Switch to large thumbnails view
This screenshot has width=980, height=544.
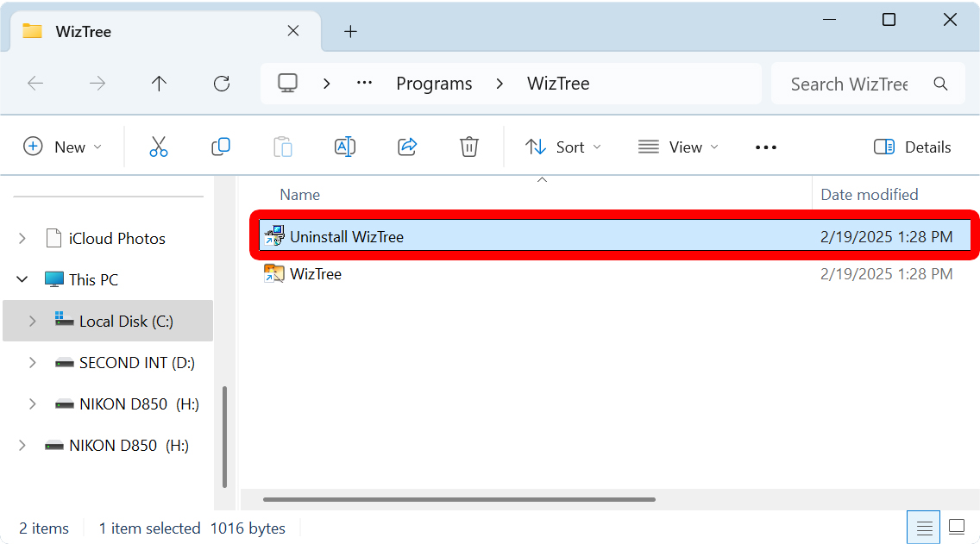pos(956,527)
